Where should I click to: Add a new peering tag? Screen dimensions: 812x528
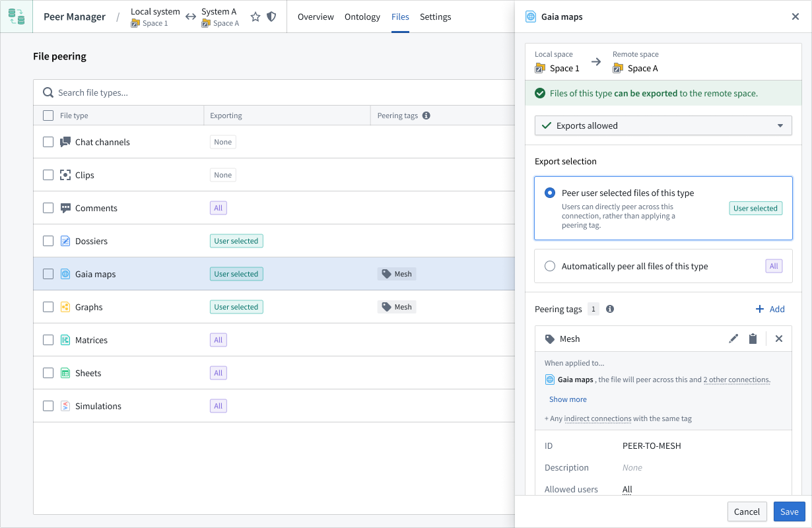coord(770,309)
